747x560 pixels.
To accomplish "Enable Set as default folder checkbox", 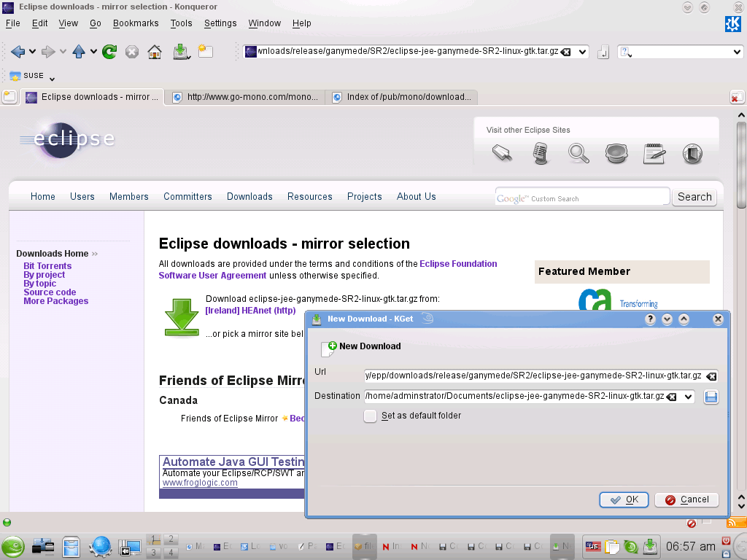I will (370, 416).
